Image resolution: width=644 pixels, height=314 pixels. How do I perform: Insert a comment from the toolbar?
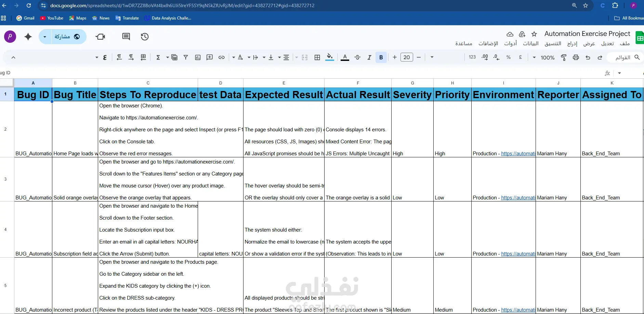click(x=210, y=57)
